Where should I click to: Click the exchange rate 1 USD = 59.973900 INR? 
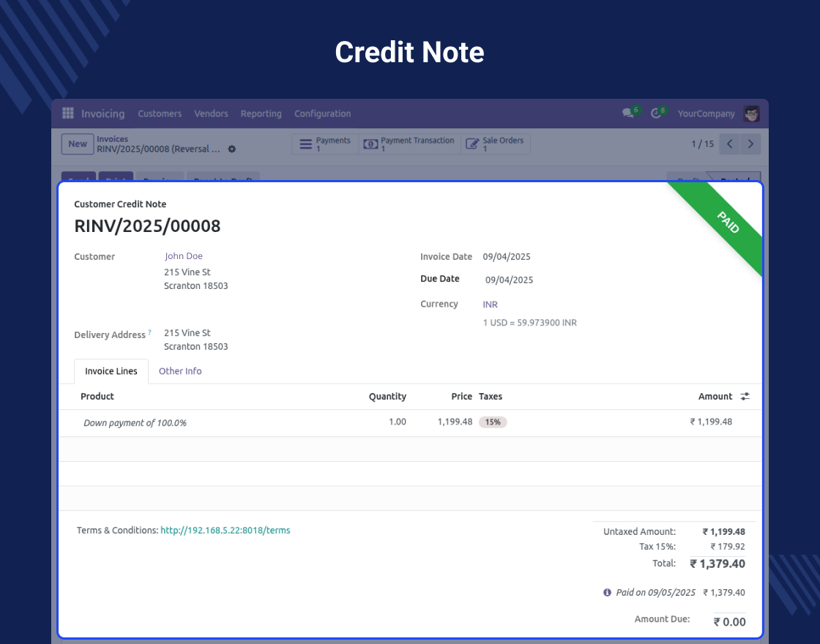530,323
